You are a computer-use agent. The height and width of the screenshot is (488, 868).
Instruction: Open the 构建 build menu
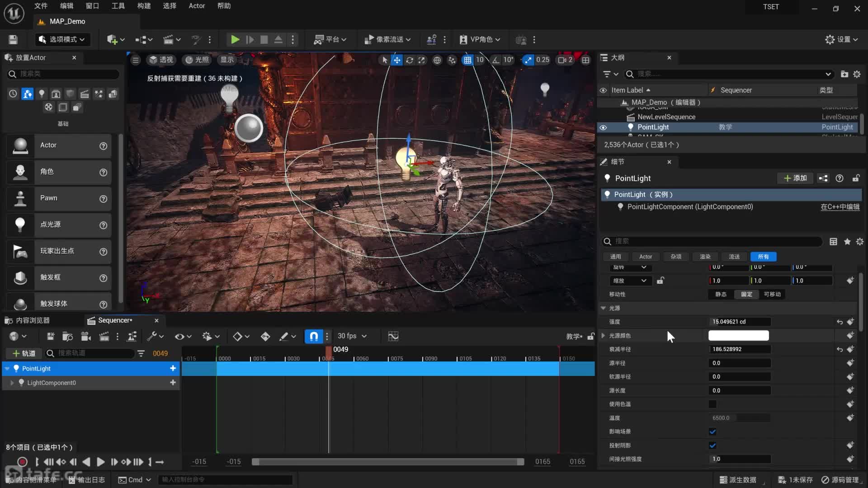click(144, 6)
